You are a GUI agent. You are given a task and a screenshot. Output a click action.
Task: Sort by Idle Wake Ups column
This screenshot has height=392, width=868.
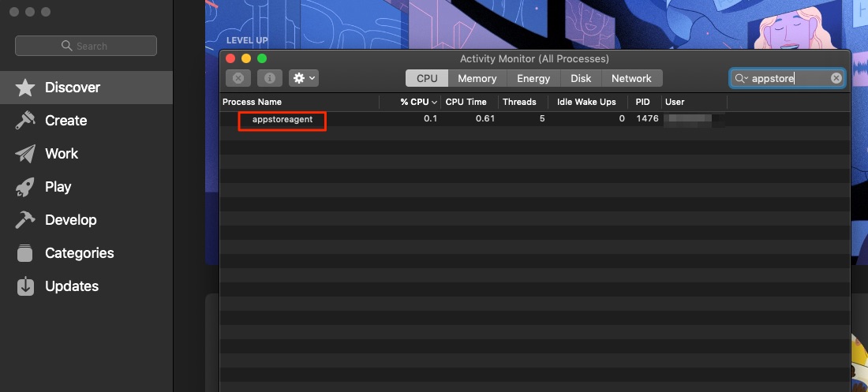[586, 102]
